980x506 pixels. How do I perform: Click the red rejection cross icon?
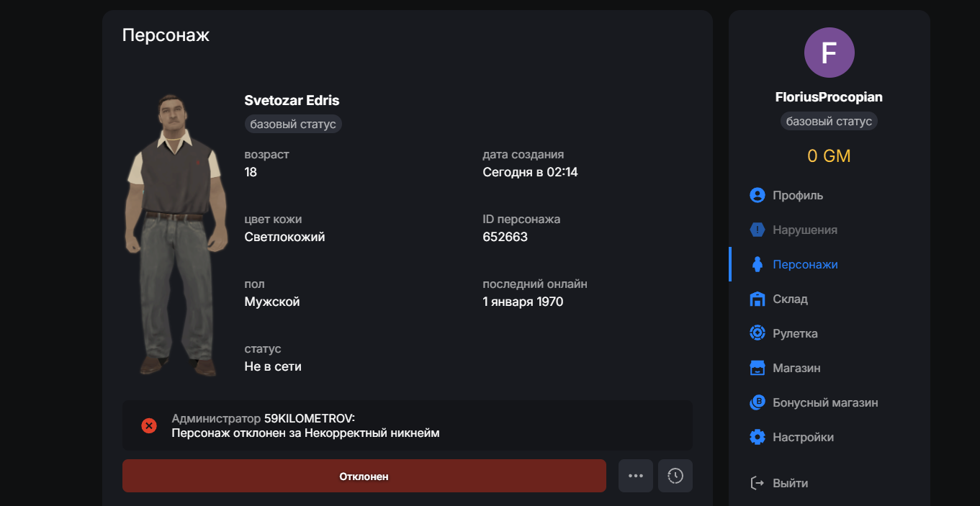click(149, 425)
